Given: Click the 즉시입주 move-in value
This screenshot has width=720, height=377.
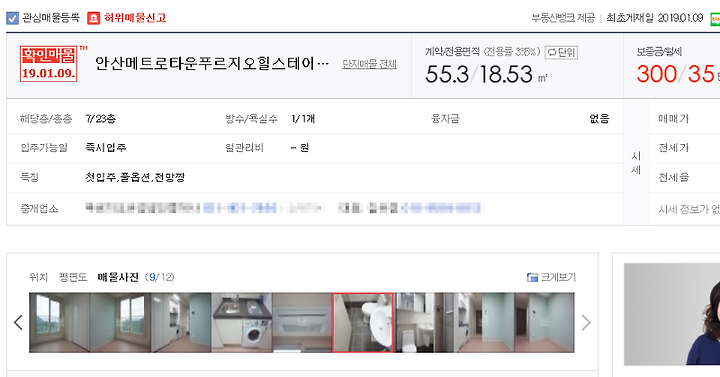Looking at the screenshot, I should pos(106,148).
